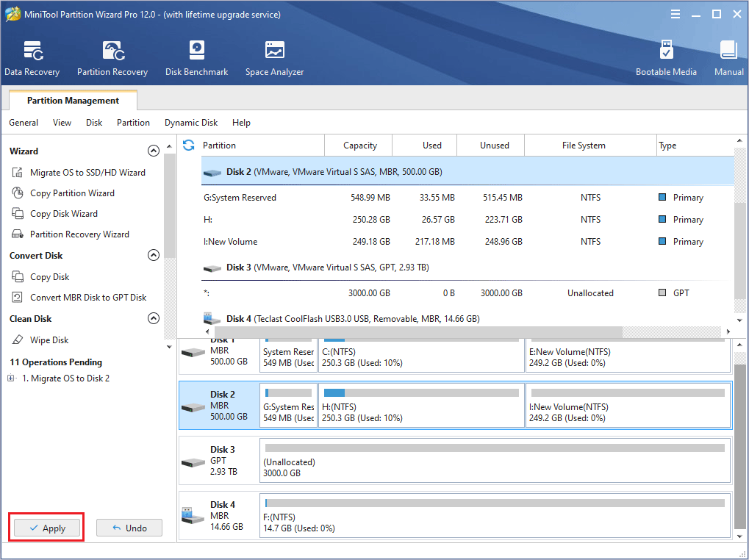
Task: Click partition list scroll right arrow
Action: [x=728, y=331]
